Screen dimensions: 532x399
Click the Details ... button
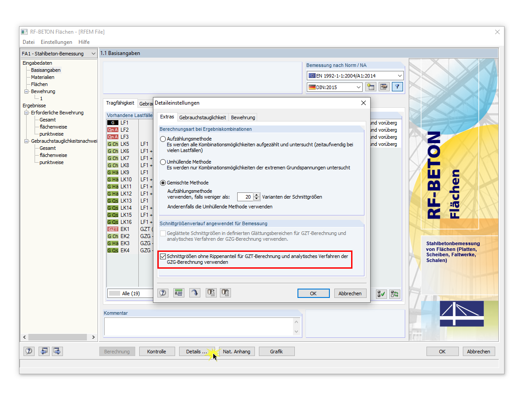point(197,352)
